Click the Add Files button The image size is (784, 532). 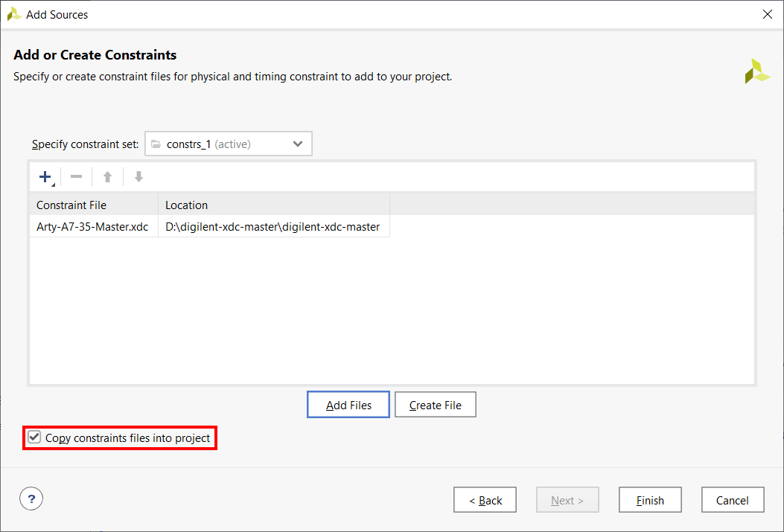click(348, 405)
